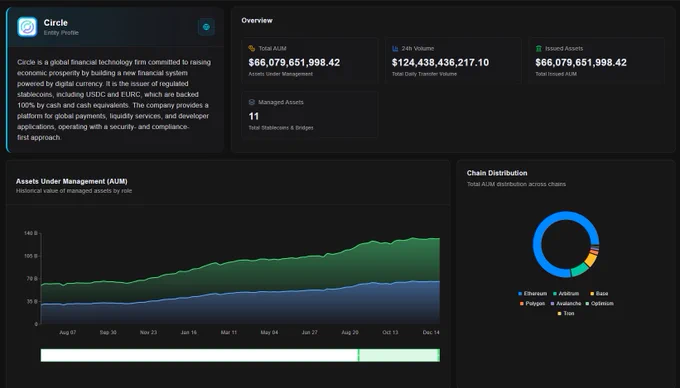Toggle the Base legend entry
Image resolution: width=680 pixels, height=388 pixels.
point(599,293)
